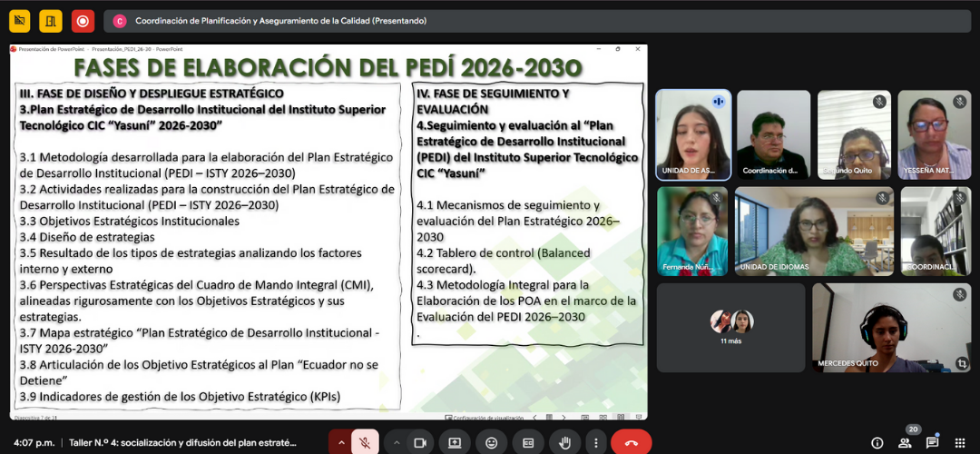980x454 pixels.
Task: Leave the call with red hang-up button
Action: coord(631,442)
